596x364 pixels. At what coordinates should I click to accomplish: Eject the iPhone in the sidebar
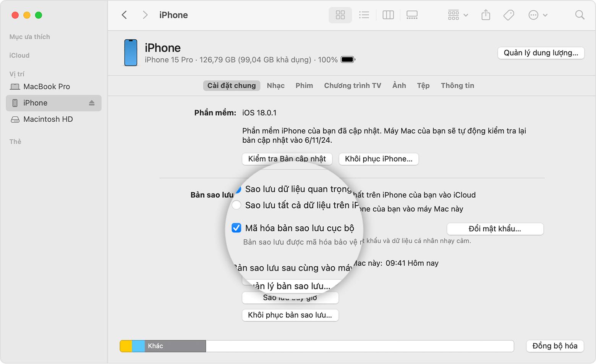point(92,103)
